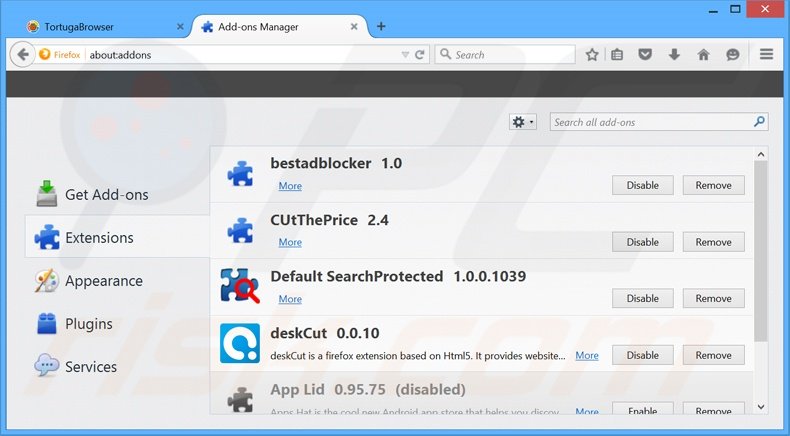Open More link for Default SearchProtected

click(290, 299)
